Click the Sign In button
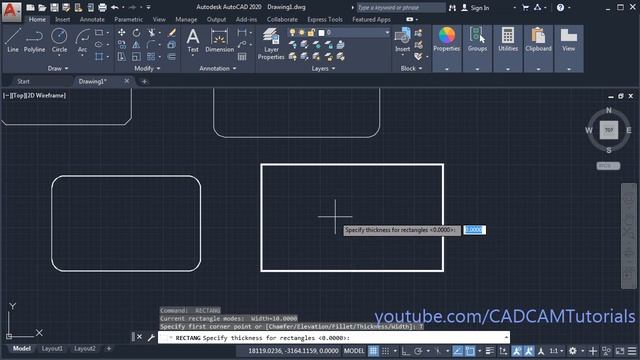The image size is (640, 360). point(476,8)
